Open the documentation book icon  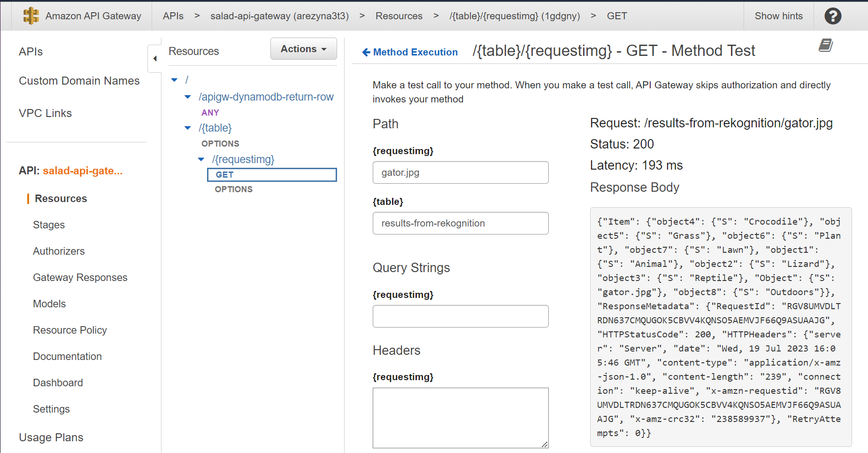tap(826, 46)
